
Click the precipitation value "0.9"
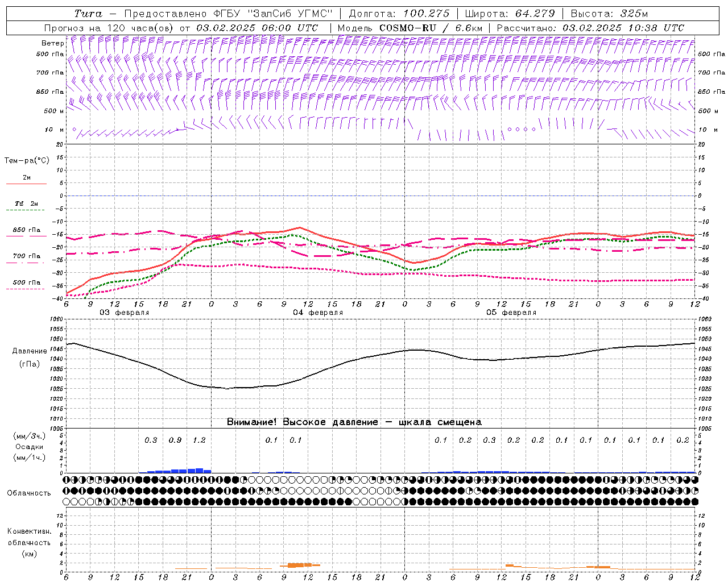pyautogui.click(x=175, y=440)
